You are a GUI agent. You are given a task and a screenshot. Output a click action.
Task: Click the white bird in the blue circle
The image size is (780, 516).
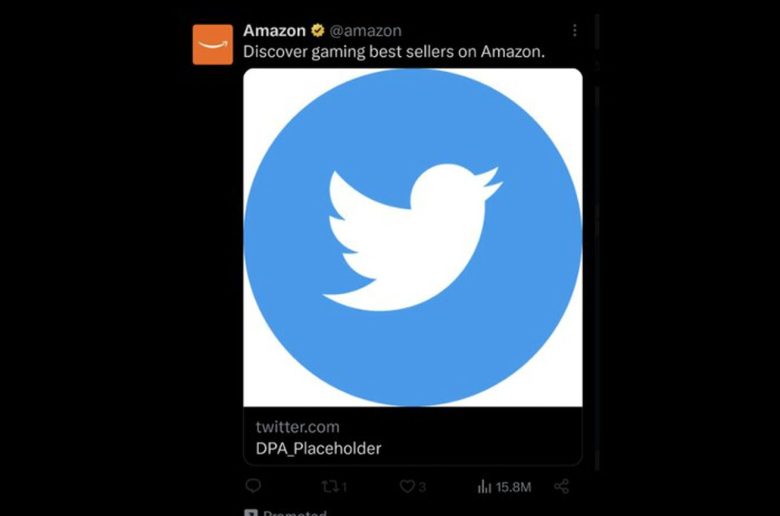tap(413, 237)
